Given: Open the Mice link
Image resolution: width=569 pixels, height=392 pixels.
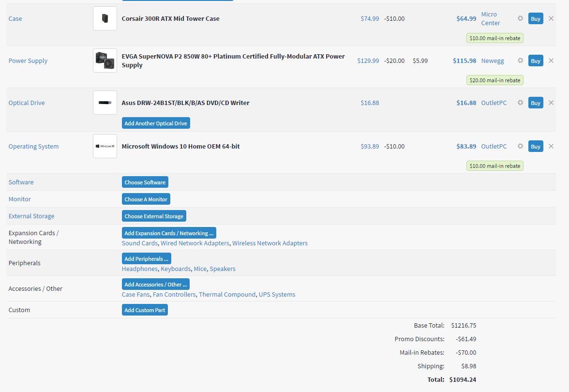Looking at the screenshot, I should 200,269.
